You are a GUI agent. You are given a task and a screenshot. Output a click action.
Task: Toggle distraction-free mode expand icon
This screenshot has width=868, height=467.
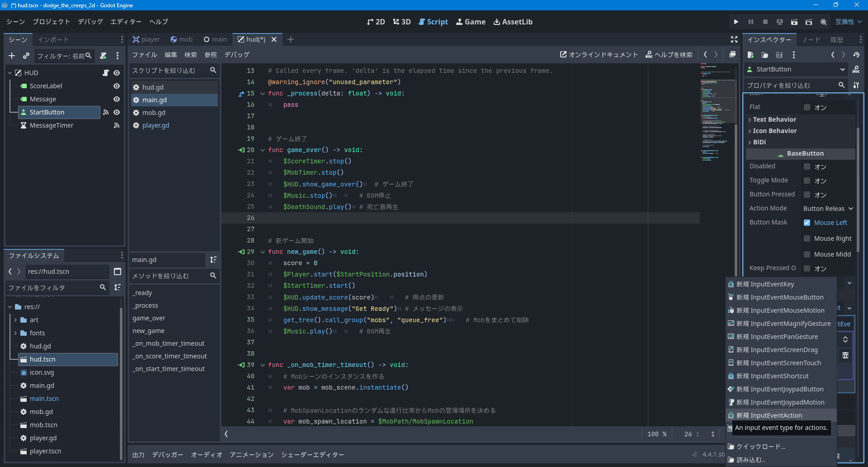point(734,39)
